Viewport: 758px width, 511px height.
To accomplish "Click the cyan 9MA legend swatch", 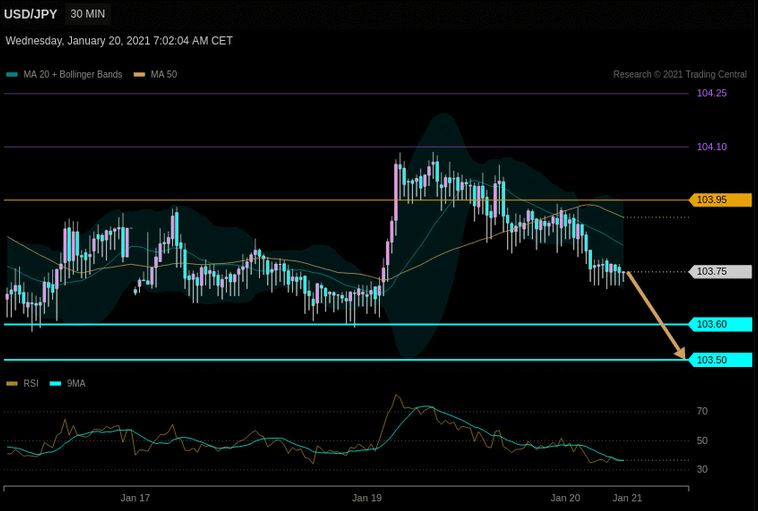I will point(56,383).
